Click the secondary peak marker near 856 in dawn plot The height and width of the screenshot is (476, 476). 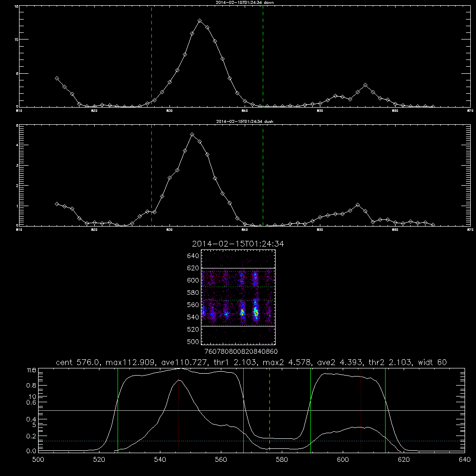(365, 85)
